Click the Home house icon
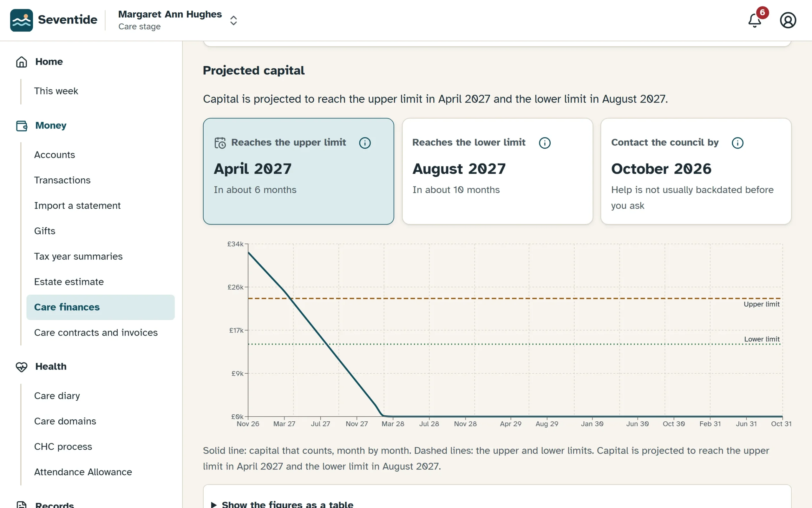This screenshot has width=812, height=508. coord(22,62)
